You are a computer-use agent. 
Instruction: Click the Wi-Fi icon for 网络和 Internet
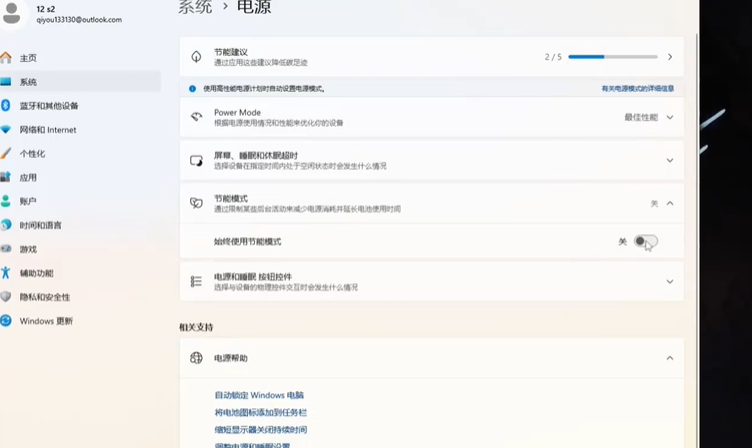click(6, 130)
